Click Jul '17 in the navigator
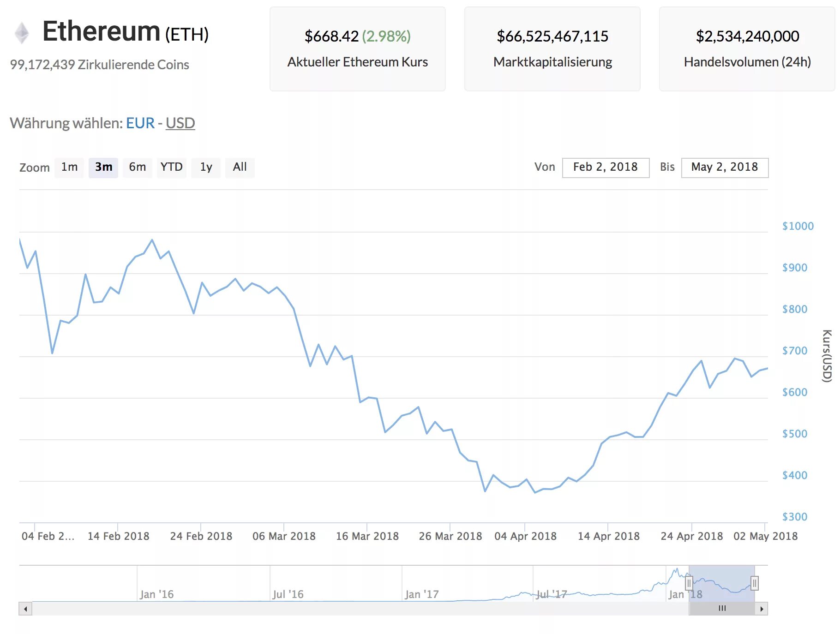Image resolution: width=840 pixels, height=634 pixels. click(x=552, y=594)
